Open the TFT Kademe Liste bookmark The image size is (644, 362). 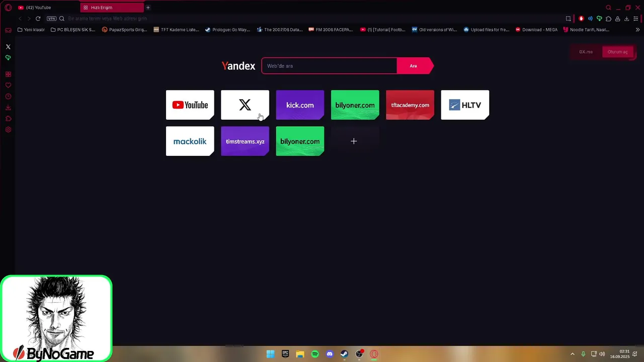pyautogui.click(x=176, y=30)
